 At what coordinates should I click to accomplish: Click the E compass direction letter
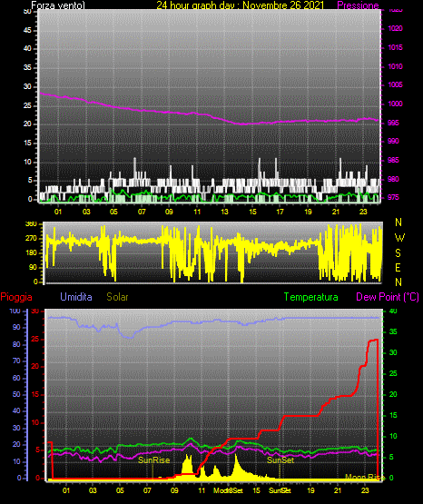(x=398, y=268)
